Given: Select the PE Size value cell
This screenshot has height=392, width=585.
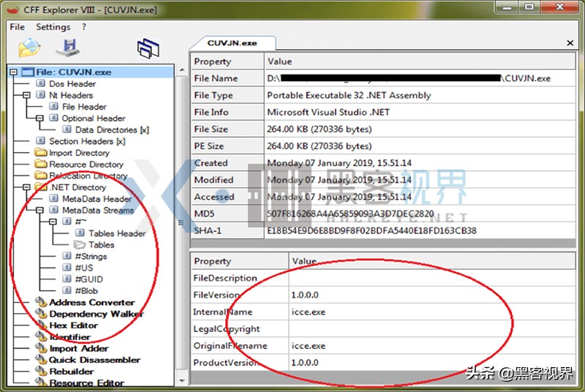Looking at the screenshot, I should pos(420,146).
